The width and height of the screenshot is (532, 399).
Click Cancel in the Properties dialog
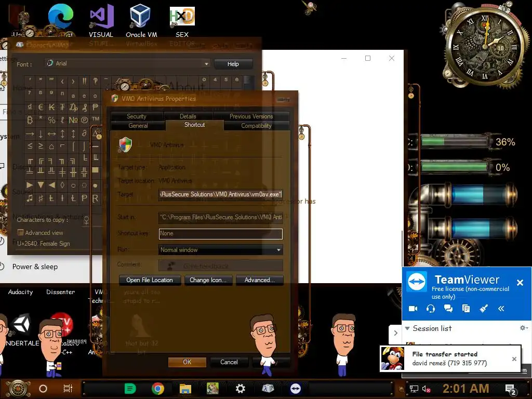[x=229, y=362]
